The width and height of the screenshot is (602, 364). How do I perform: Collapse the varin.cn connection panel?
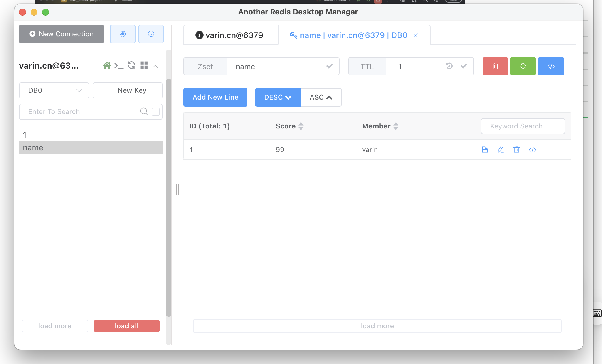(155, 67)
